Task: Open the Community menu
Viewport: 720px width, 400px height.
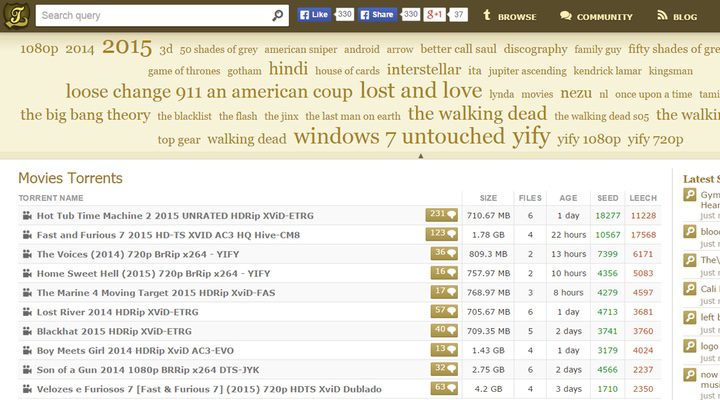Action: point(596,17)
